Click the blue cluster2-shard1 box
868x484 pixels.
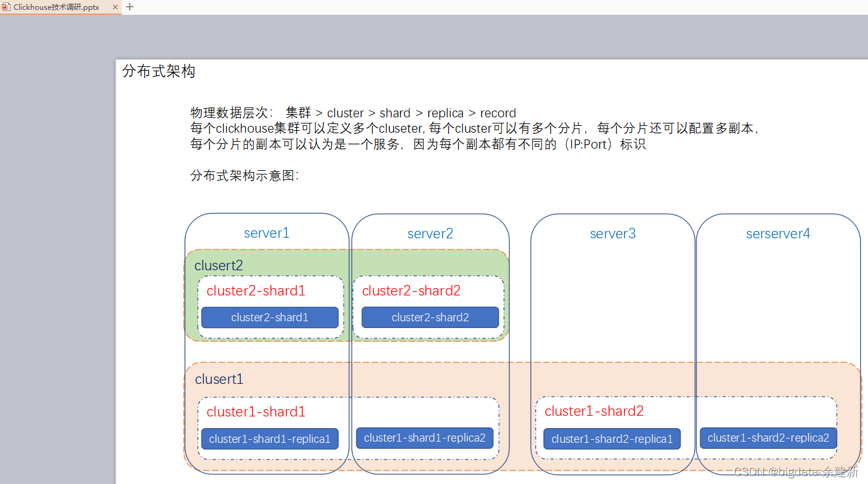tap(270, 318)
